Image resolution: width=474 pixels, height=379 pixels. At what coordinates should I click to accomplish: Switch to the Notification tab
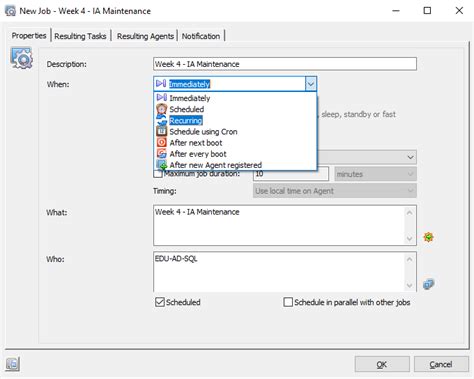point(201,36)
